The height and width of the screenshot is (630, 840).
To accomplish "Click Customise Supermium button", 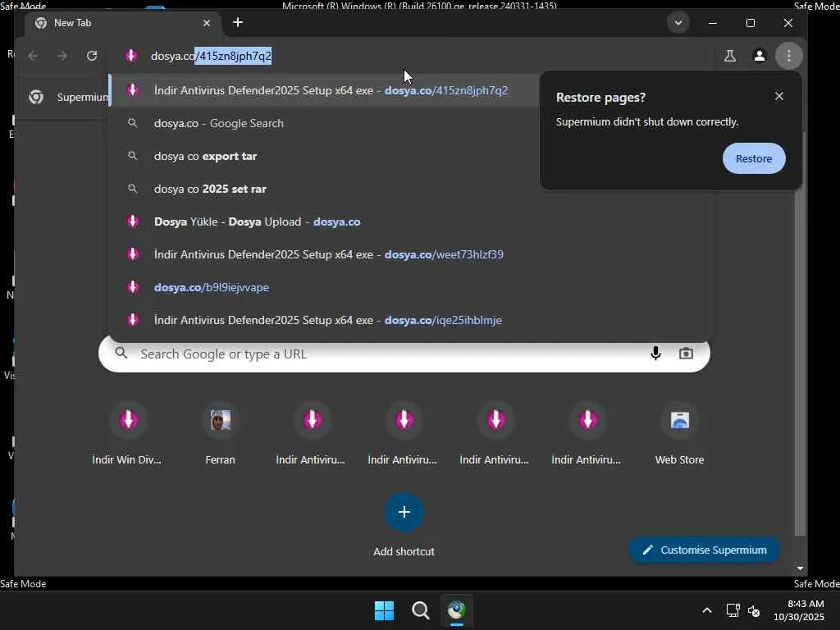I will pos(704,550).
